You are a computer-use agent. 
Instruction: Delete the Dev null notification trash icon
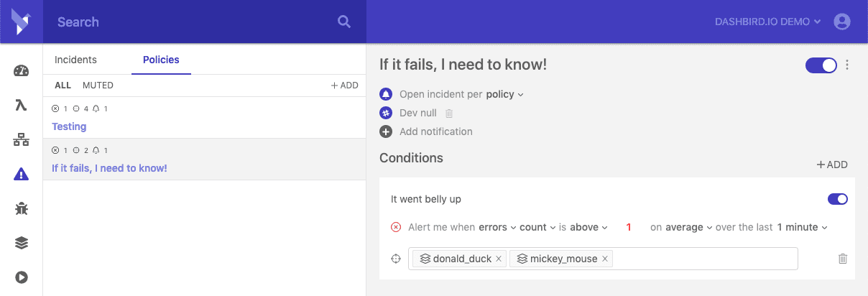point(449,114)
